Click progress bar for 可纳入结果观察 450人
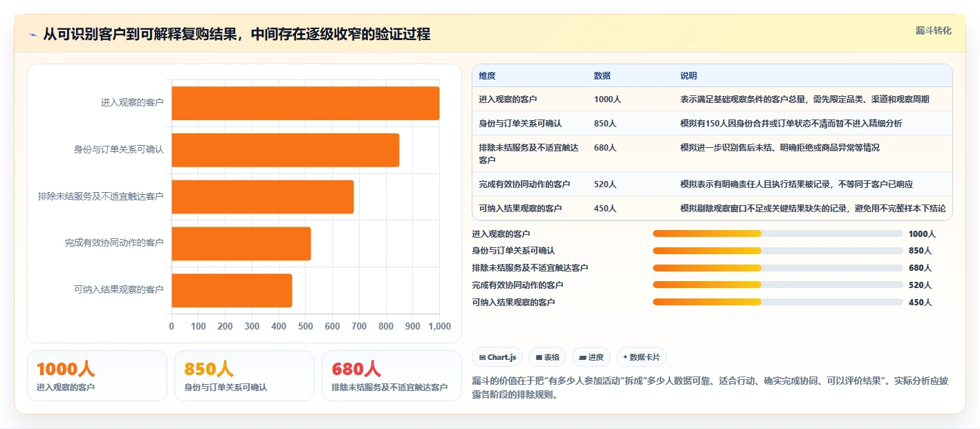 click(778, 302)
